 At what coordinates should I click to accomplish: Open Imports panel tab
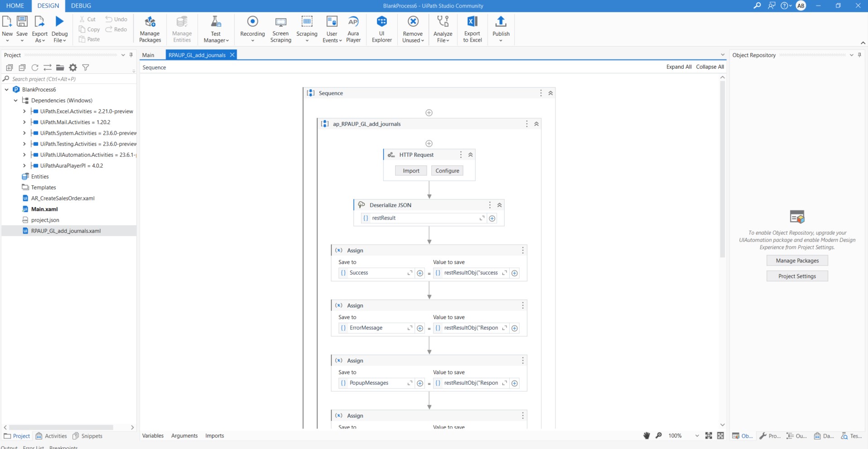(215, 436)
